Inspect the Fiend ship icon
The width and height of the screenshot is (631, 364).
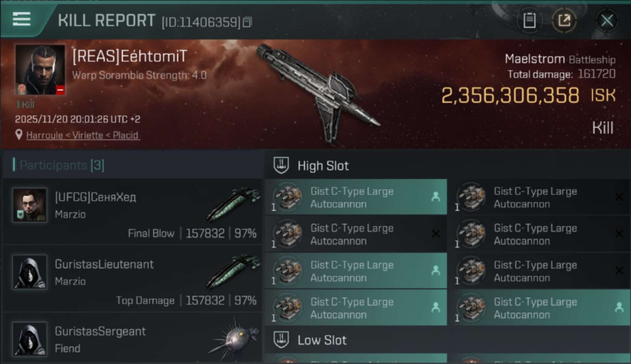pos(234,338)
